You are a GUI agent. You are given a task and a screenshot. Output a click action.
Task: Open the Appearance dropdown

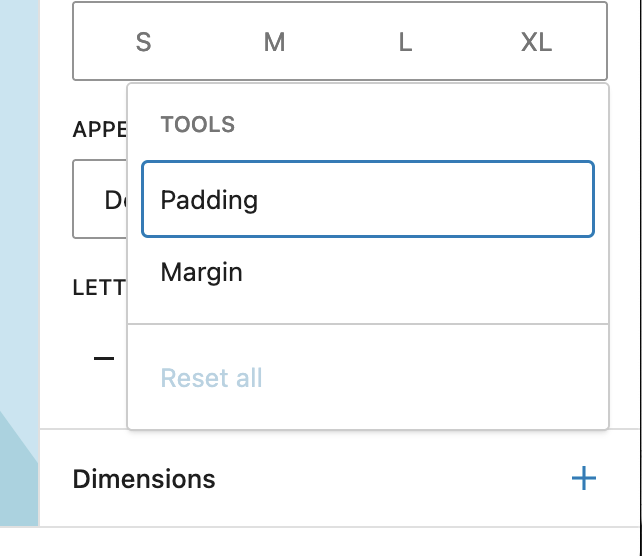click(101, 200)
